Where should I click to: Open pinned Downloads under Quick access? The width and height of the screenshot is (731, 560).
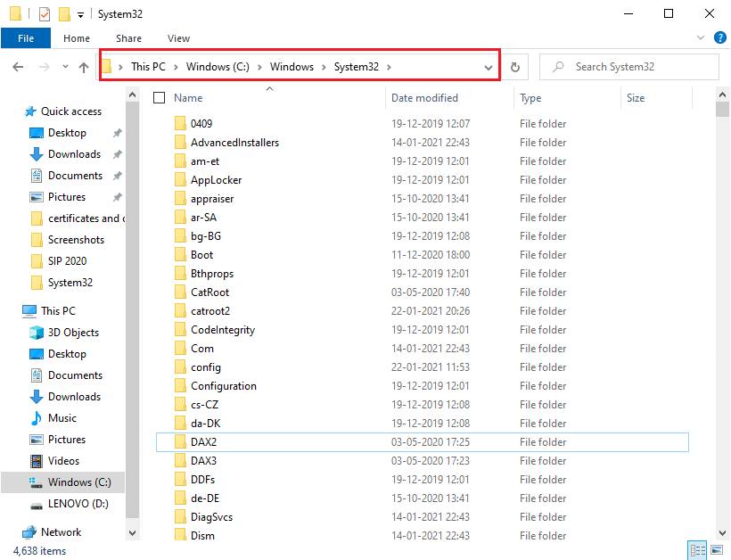tap(75, 154)
